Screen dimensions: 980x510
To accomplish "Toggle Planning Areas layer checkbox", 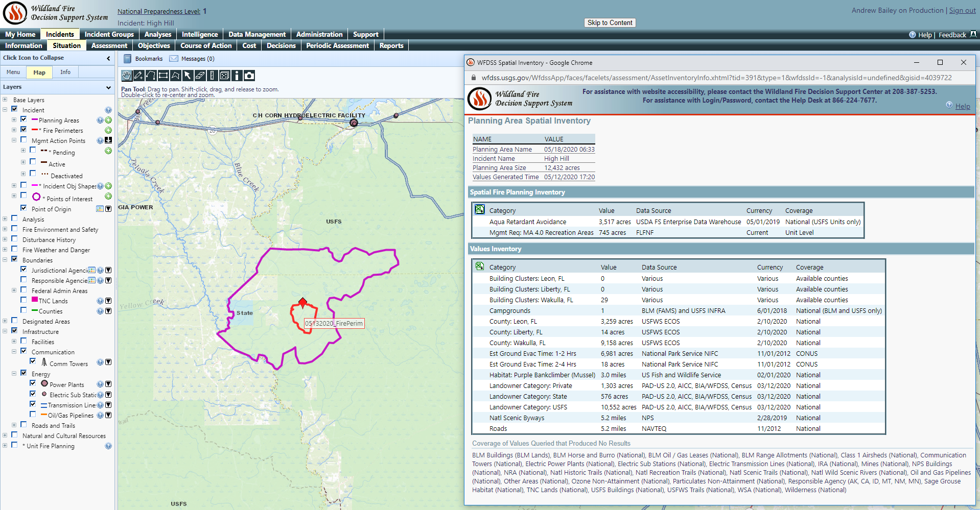I will tap(24, 119).
